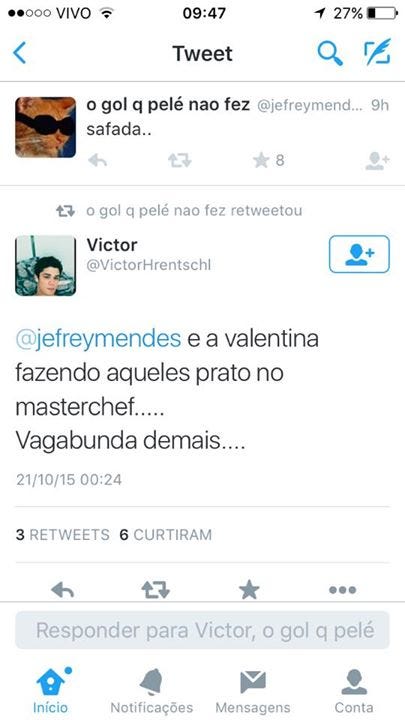Open the Conta tab
This screenshot has width=405, height=720.
click(354, 691)
